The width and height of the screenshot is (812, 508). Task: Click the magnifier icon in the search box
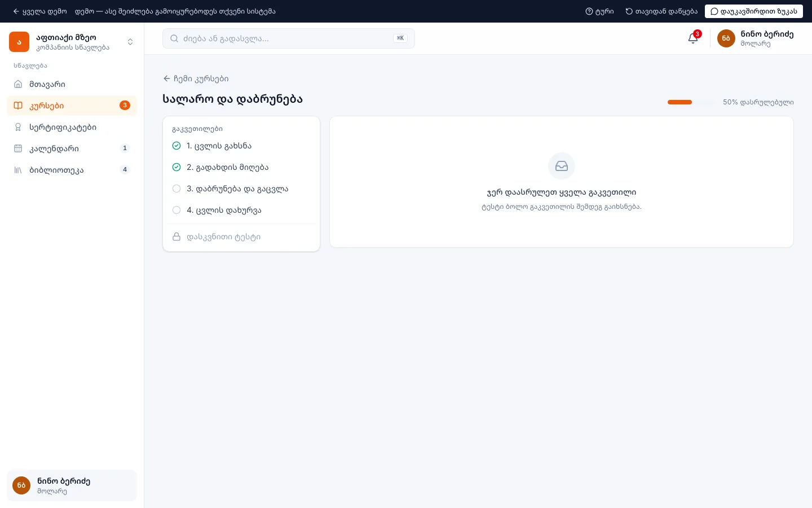tap(174, 38)
